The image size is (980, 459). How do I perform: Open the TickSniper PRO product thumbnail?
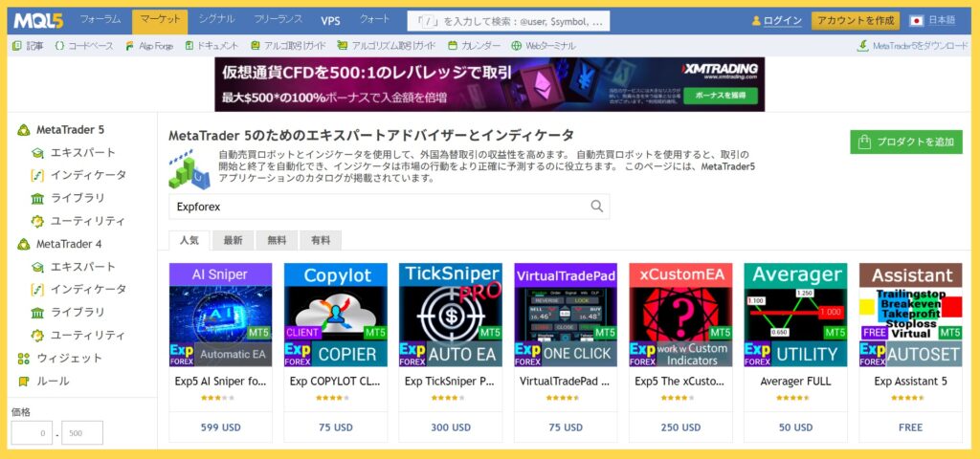coord(451,315)
